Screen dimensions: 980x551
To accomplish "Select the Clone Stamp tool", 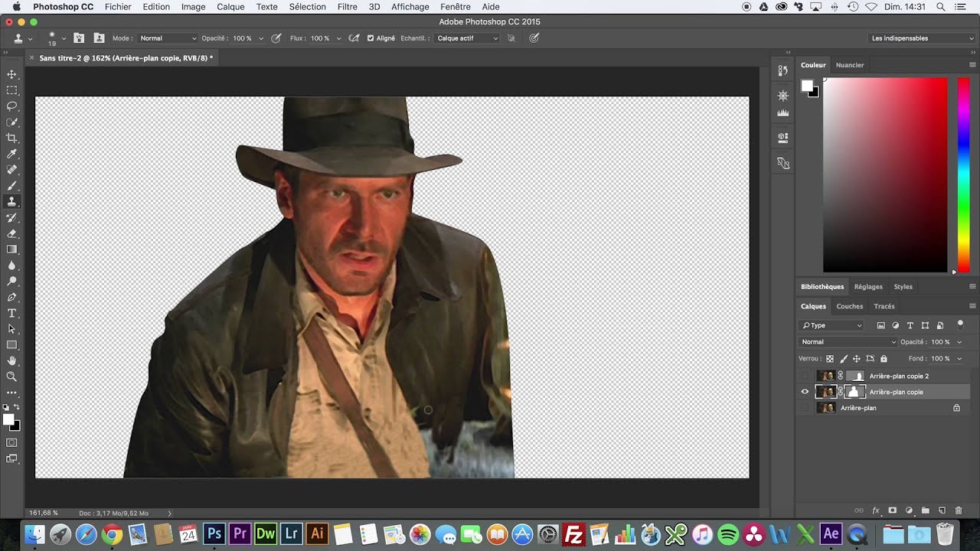I will [11, 201].
